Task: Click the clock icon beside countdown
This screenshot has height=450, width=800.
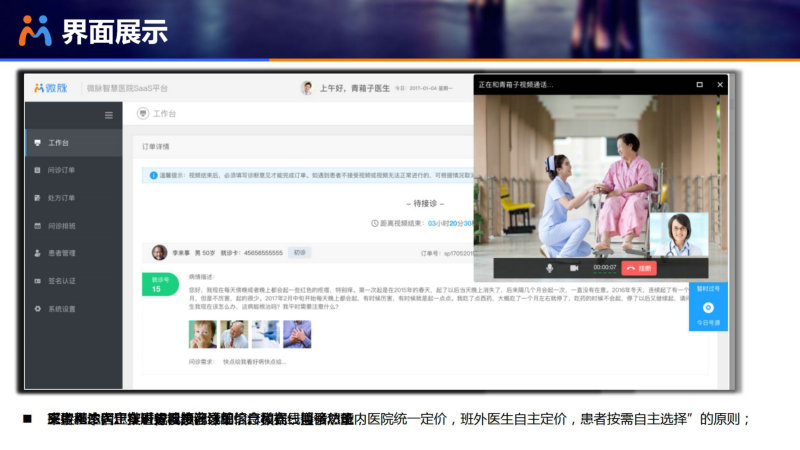Action: coord(374,223)
